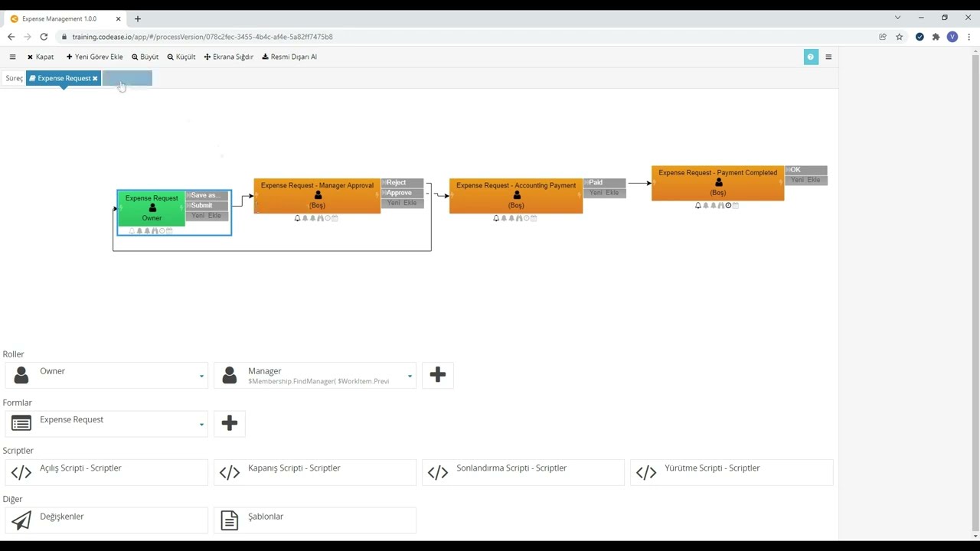This screenshot has width=980, height=551.
Task: Click the clock icon under Payment Completed
Action: 728,205
